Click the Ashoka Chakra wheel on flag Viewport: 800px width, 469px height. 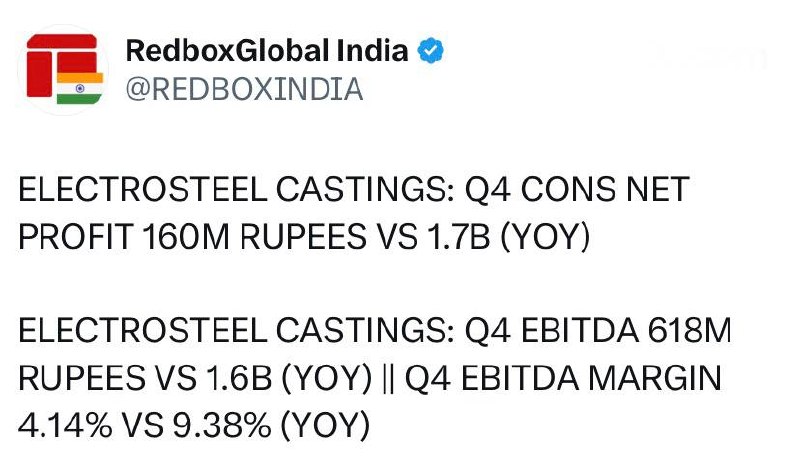pyautogui.click(x=80, y=88)
